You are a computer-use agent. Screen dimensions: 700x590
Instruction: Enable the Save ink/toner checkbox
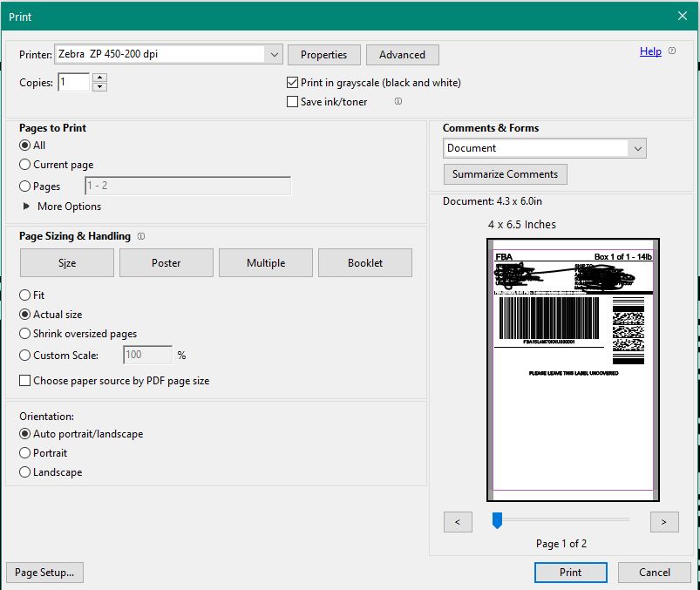293,102
